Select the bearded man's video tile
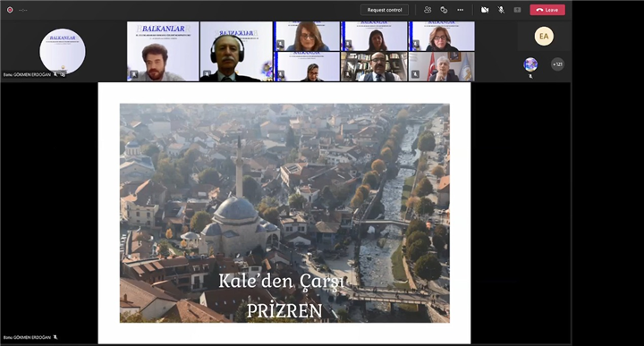 (163, 51)
